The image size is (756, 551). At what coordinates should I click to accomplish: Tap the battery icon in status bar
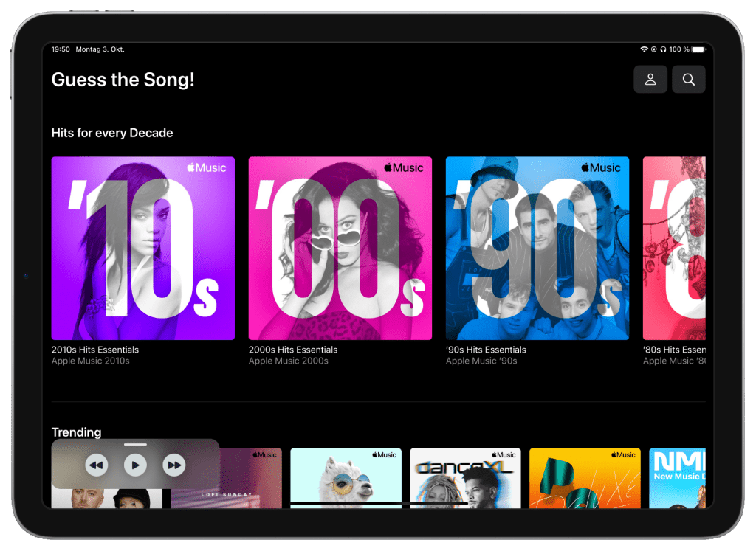coord(698,49)
